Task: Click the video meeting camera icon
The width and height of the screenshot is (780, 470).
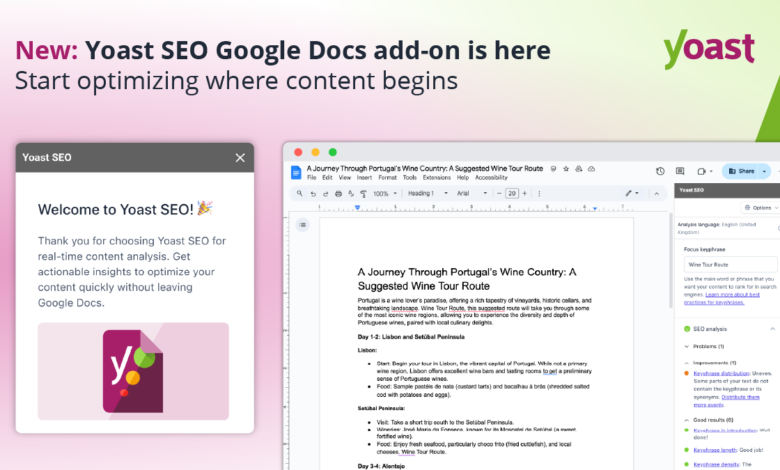Action: (701, 172)
